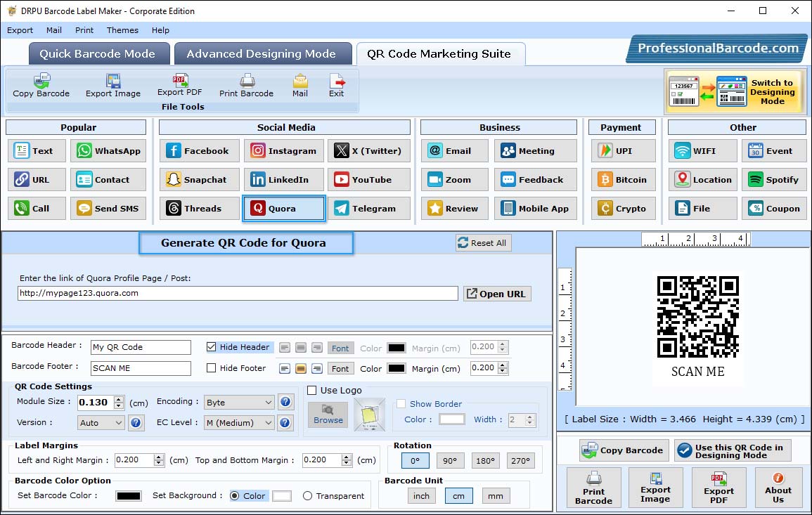Open the EC Level dropdown
The width and height of the screenshot is (812, 515).
(x=239, y=423)
